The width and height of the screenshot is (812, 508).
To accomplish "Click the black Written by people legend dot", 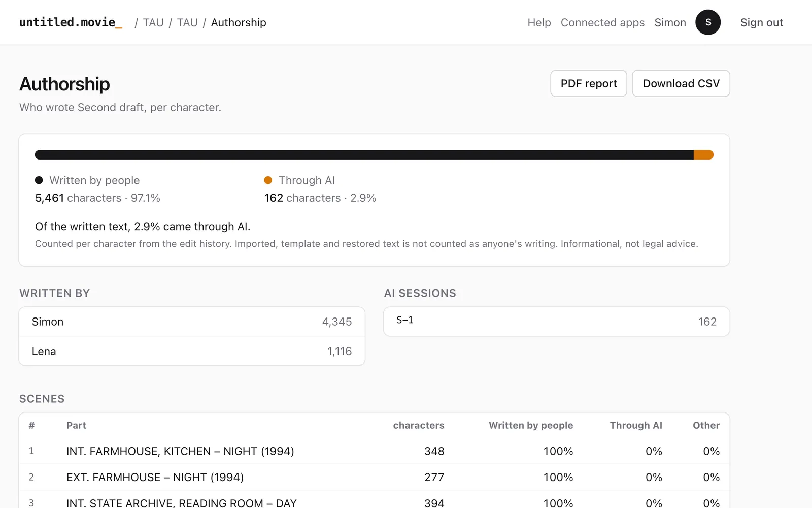I will coord(39,180).
